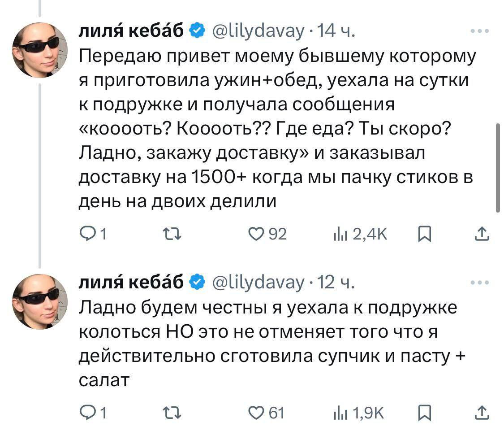The image size is (504, 431).
Task: Open three-dot menu of second tweet
Action: click(480, 283)
